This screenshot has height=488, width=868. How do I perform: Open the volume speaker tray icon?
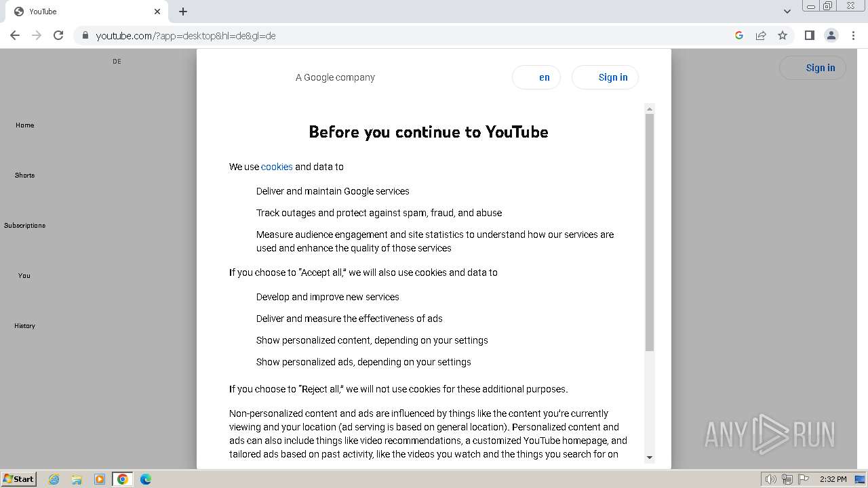[x=771, y=479]
